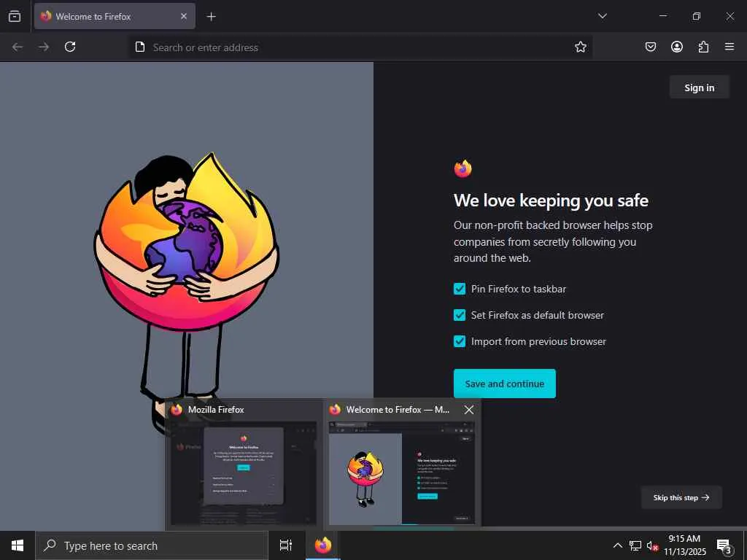Open the Firefox account icon
This screenshot has height=560, width=747.
coord(676,47)
